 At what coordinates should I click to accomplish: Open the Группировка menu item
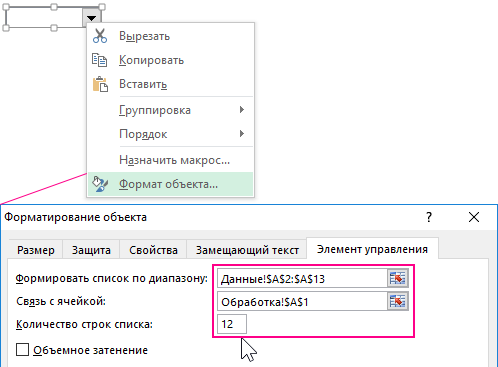[171, 110]
